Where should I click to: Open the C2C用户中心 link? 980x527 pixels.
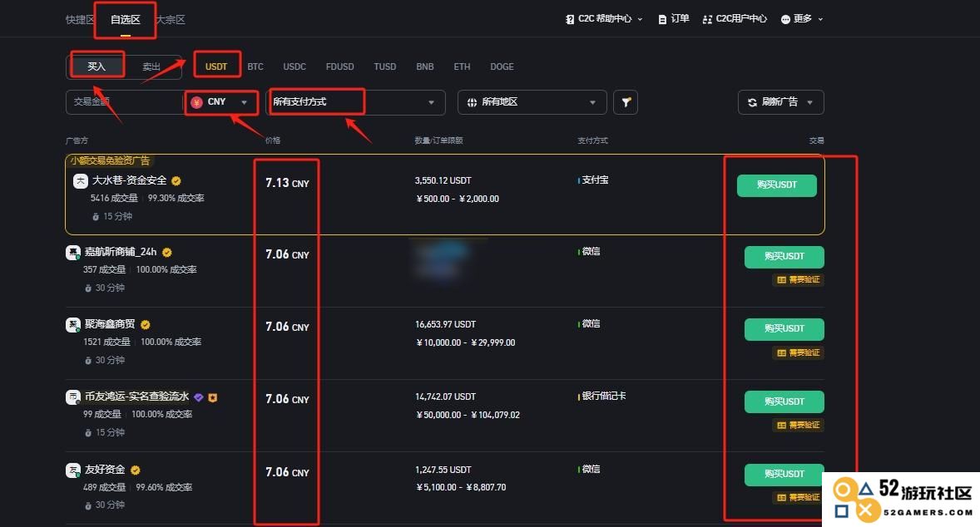pos(735,19)
